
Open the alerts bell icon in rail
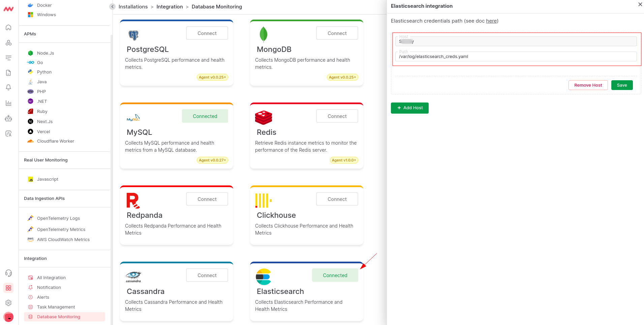tap(8, 87)
